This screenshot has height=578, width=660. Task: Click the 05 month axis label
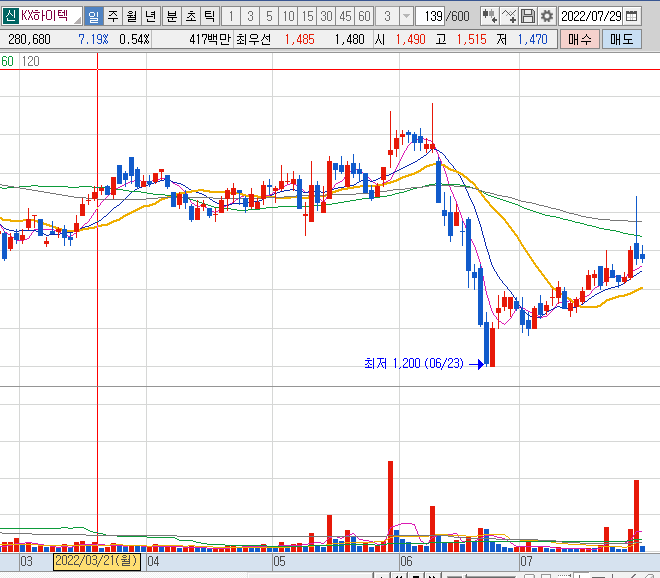pyautogui.click(x=279, y=562)
